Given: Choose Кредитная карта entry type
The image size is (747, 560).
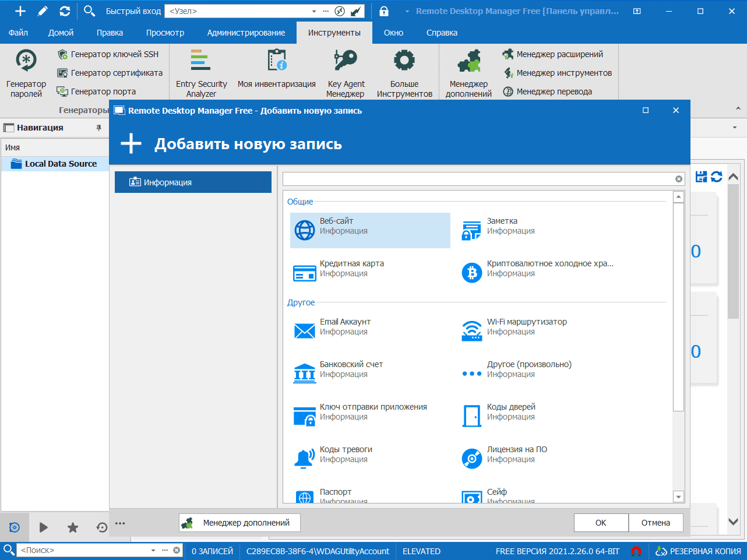Looking at the screenshot, I should coord(370,273).
